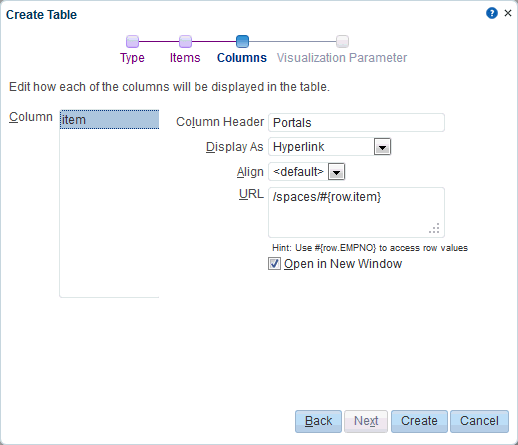
Task: Click the Columns step marker
Action: [242, 42]
